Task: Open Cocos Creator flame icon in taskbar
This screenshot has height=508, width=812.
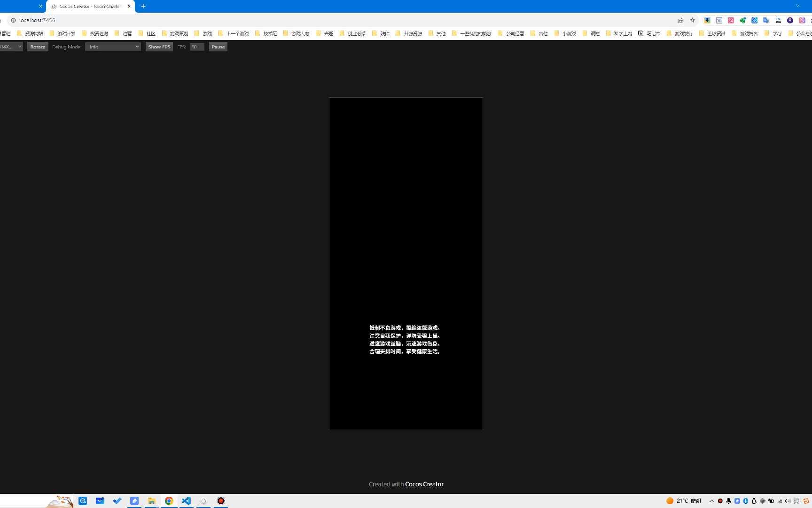Action: point(203,501)
